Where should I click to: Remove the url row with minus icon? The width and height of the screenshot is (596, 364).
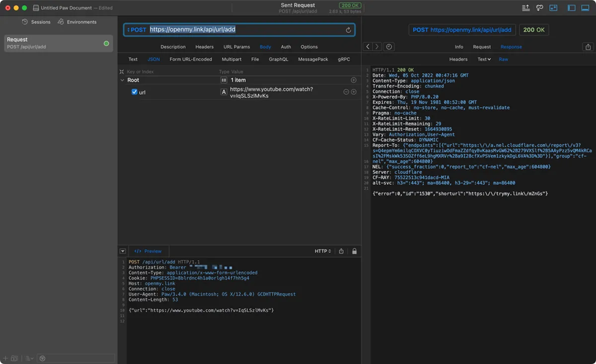346,92
